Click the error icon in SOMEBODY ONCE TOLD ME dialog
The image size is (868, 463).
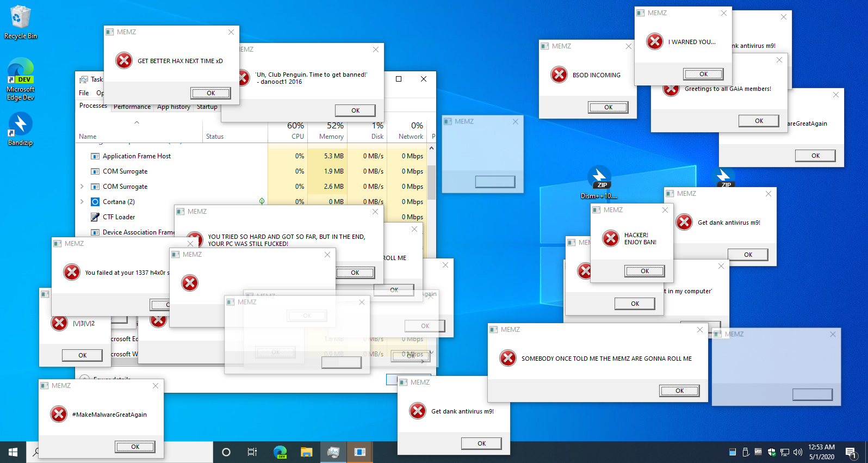point(508,358)
